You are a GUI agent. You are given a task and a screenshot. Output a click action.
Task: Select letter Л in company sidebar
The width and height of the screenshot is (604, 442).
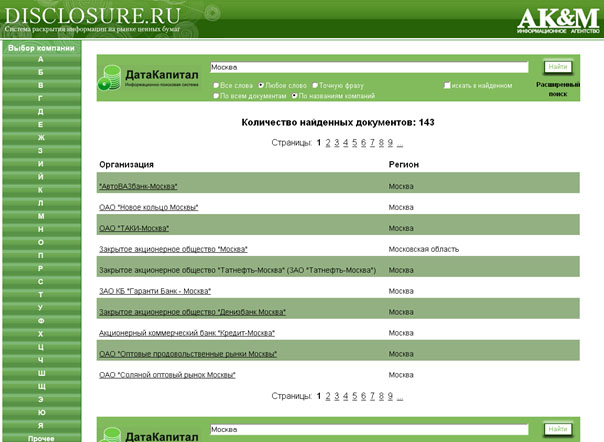[x=41, y=203]
